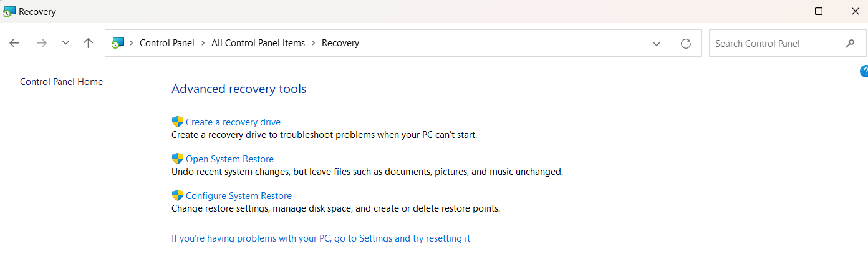Click the search magnifier icon
Viewport: 868px width, 269px height.
click(850, 44)
